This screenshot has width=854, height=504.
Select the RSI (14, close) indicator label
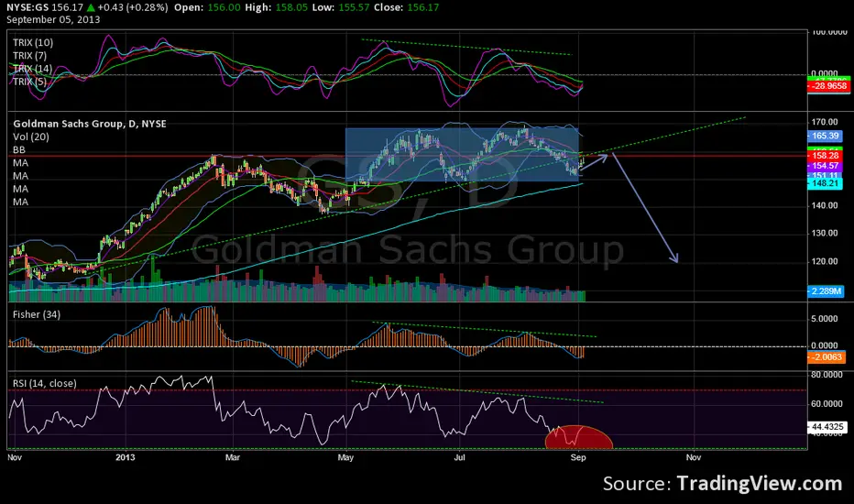pyautogui.click(x=45, y=384)
